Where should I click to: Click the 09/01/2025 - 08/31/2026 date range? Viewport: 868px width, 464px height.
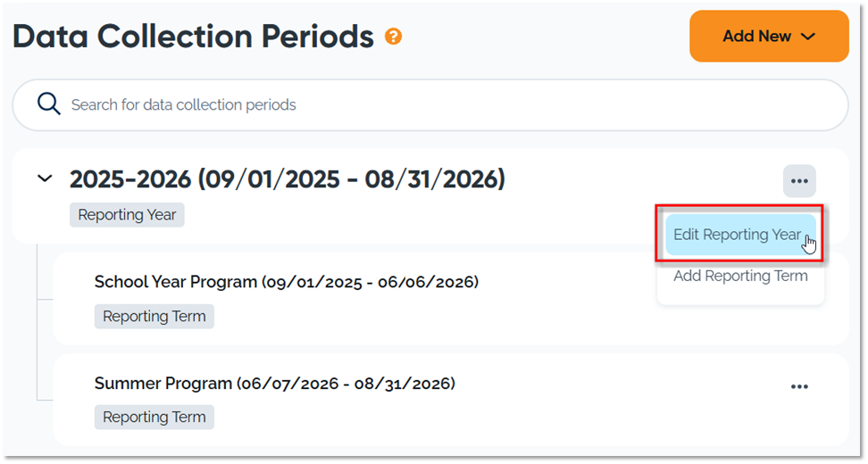(352, 179)
